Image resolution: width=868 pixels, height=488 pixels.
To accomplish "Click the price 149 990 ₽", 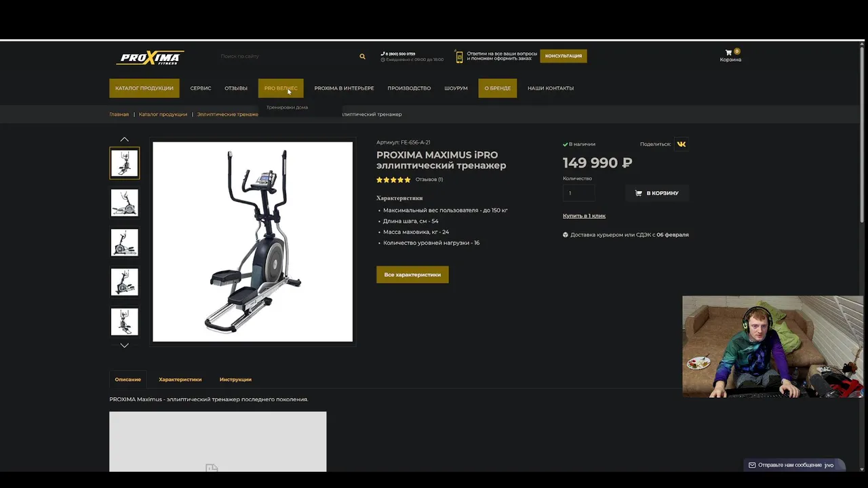I will (597, 163).
